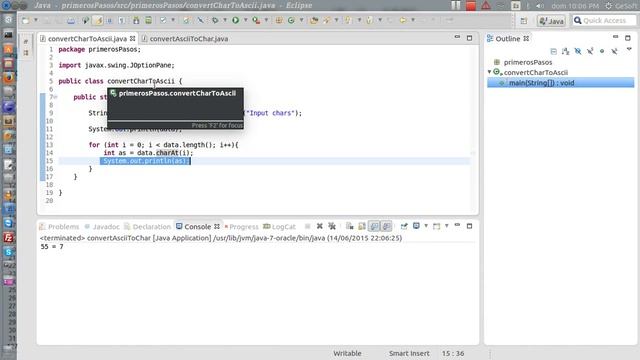The width and height of the screenshot is (640, 360).
Task: Click the Debug bug icon in toolbar
Action: coord(215,20)
